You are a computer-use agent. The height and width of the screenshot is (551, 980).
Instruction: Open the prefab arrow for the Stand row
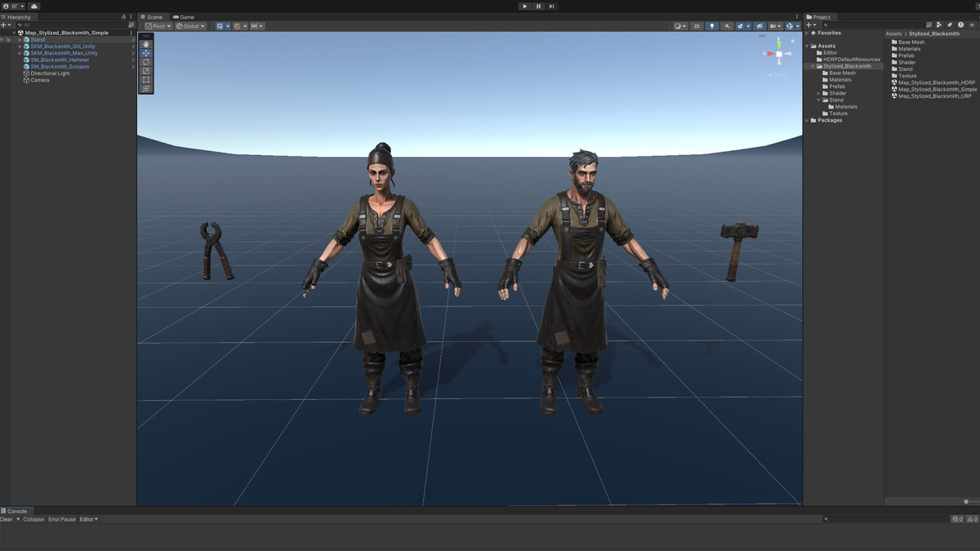133,40
